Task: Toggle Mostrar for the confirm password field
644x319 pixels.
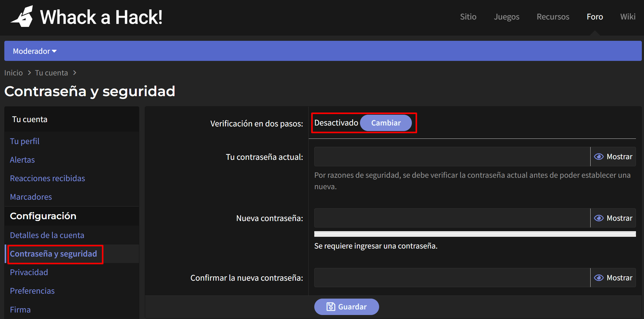Action: tap(613, 278)
